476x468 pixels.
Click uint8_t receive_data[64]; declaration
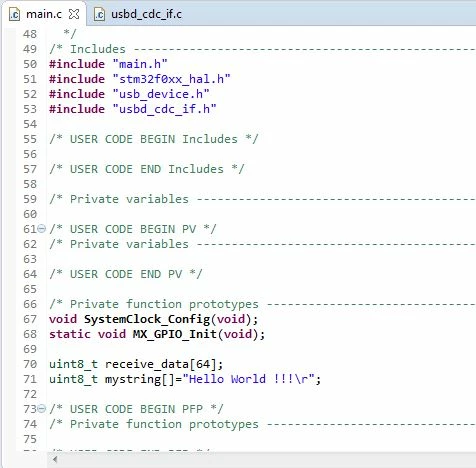[136, 364]
